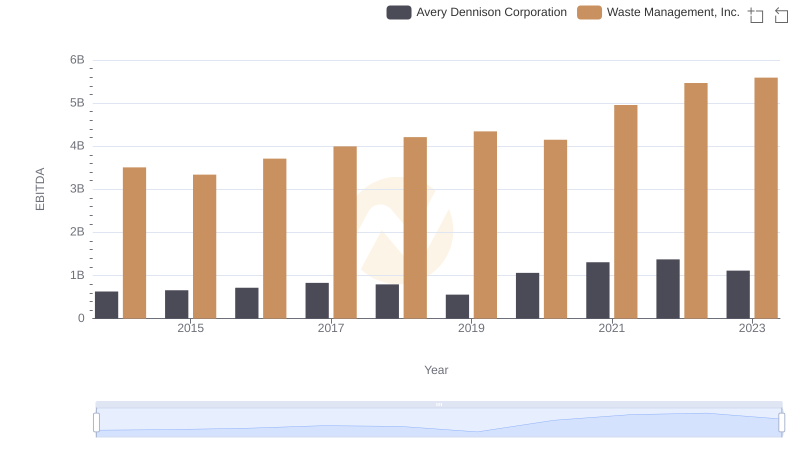The height and width of the screenshot is (461, 800).
Task: Click the Avery Dennison bar for 2018
Action: [387, 301]
